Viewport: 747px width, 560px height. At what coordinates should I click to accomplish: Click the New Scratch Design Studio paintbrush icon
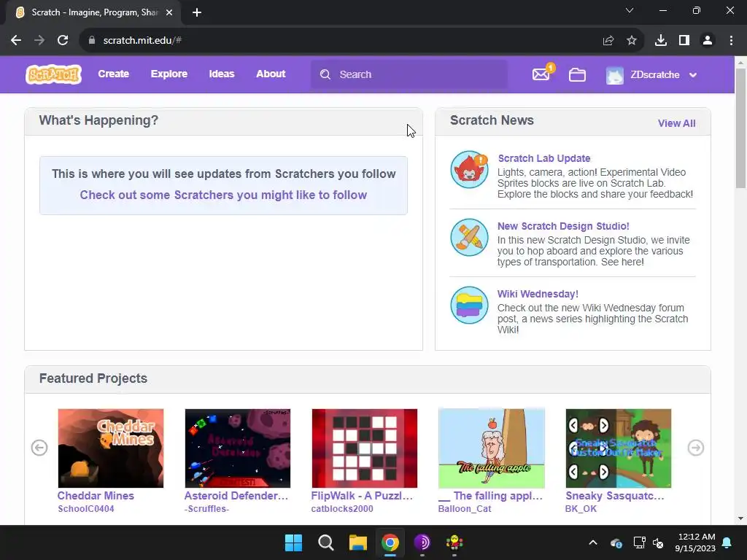point(469,237)
